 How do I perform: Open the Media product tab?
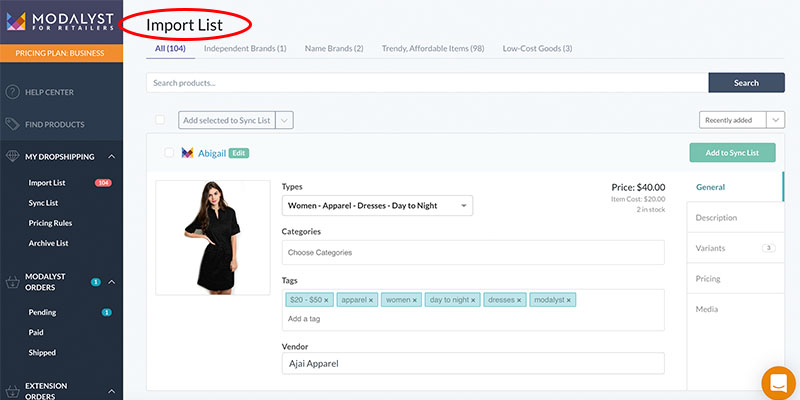coord(735,310)
